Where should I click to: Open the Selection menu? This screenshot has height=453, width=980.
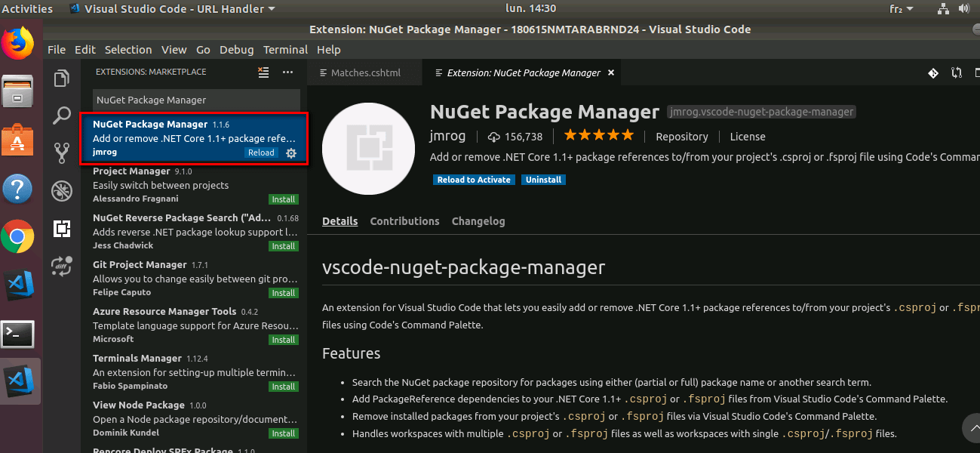coord(128,50)
